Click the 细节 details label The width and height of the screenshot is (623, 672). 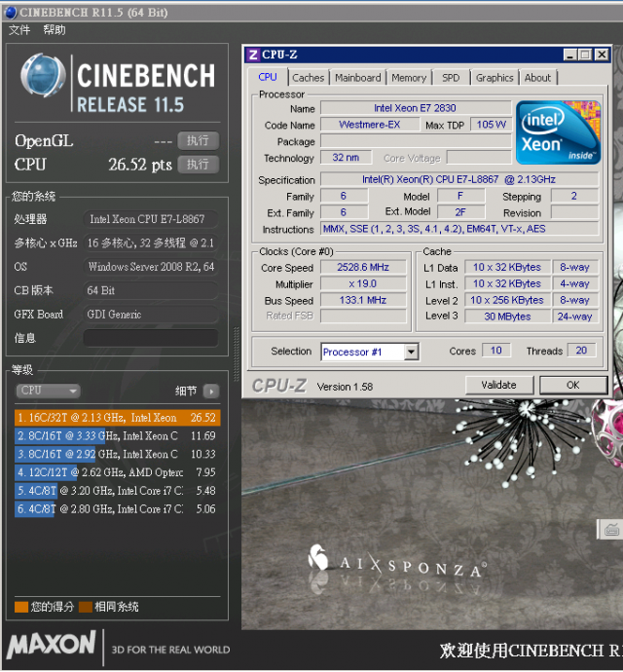(x=186, y=391)
